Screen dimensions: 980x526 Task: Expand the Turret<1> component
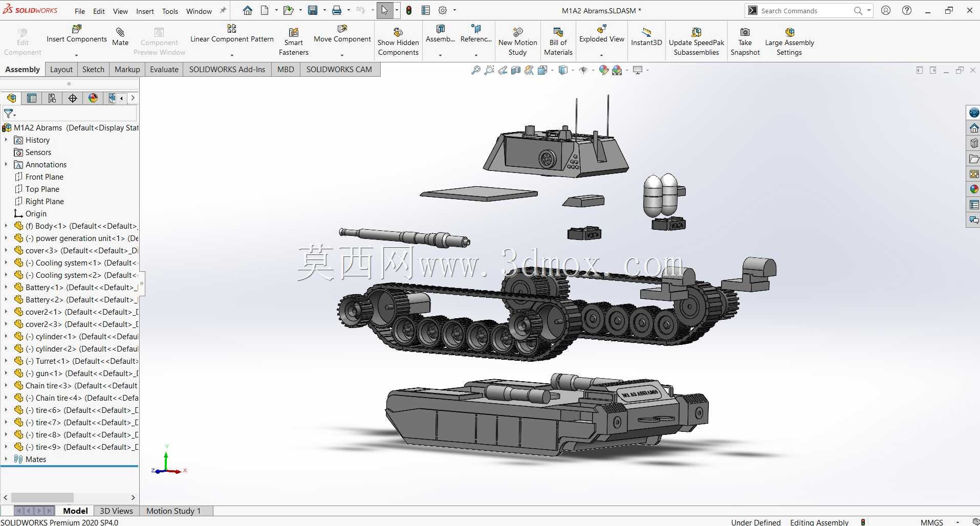coord(6,361)
